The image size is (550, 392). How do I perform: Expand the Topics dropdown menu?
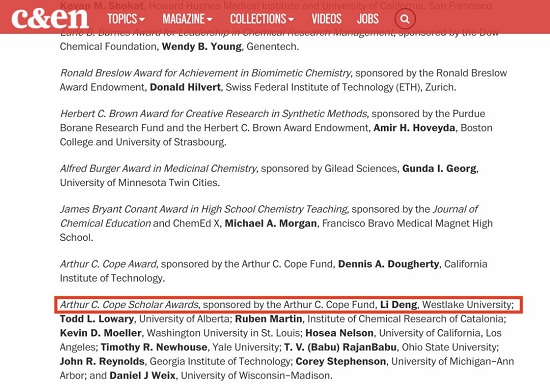(126, 19)
